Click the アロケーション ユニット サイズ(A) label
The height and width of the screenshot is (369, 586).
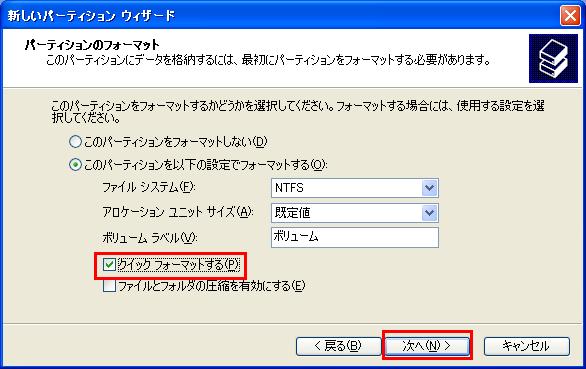[178, 212]
